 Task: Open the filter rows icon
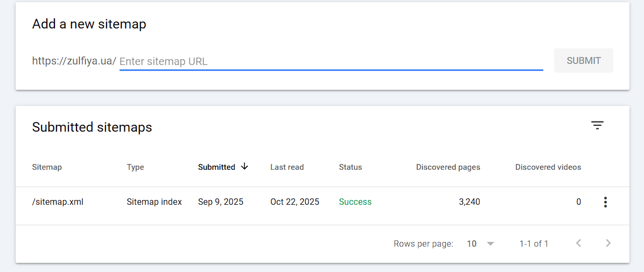[597, 126]
